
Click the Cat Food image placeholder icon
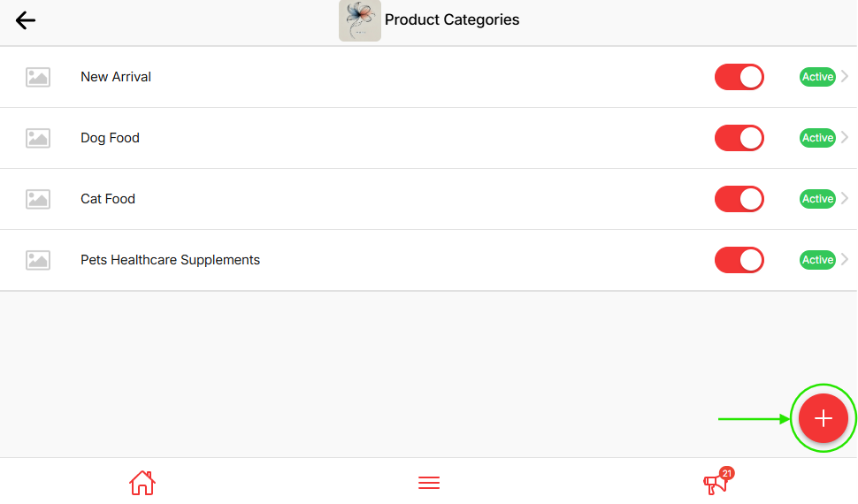pos(38,199)
